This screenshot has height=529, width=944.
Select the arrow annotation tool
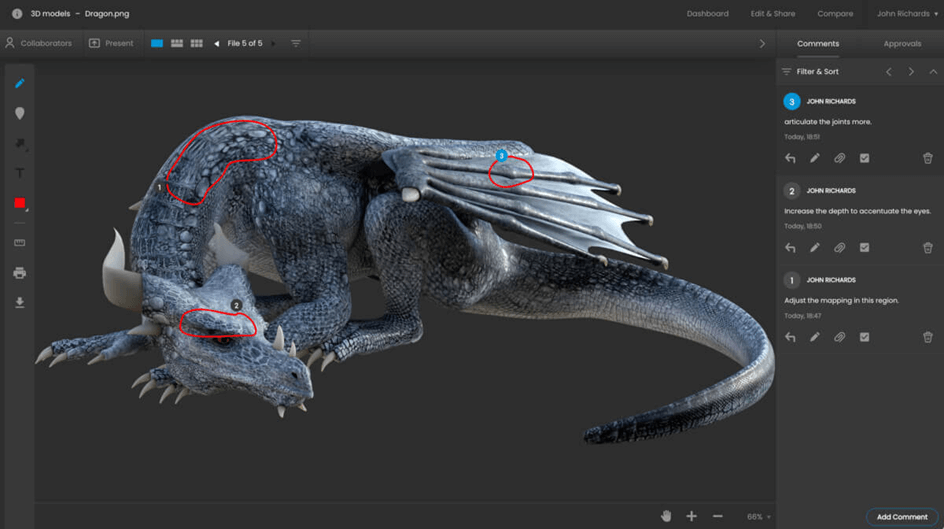[20, 143]
